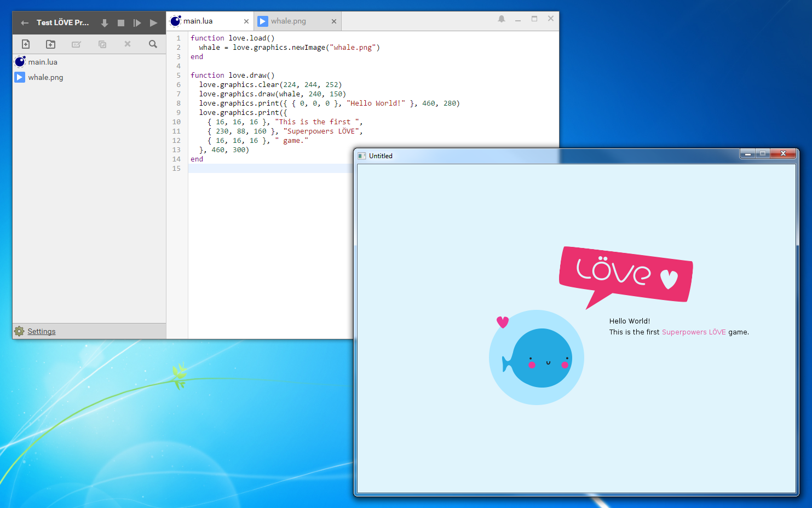Close the Superpowers editor window
The height and width of the screenshot is (508, 812).
551,19
